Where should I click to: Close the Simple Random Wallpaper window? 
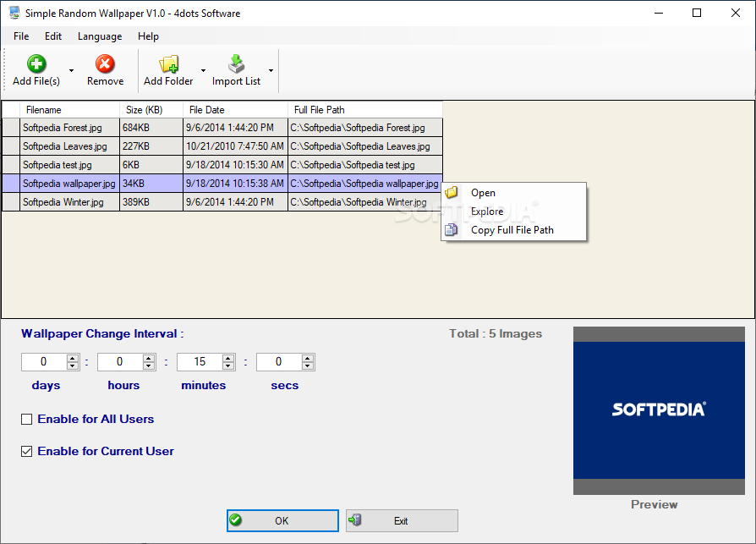click(735, 13)
